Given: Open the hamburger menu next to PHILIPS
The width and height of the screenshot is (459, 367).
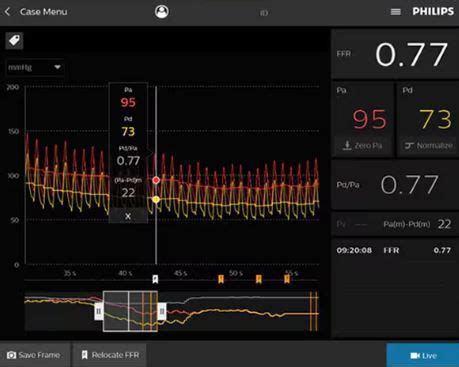Looking at the screenshot, I should pyautogui.click(x=395, y=12).
